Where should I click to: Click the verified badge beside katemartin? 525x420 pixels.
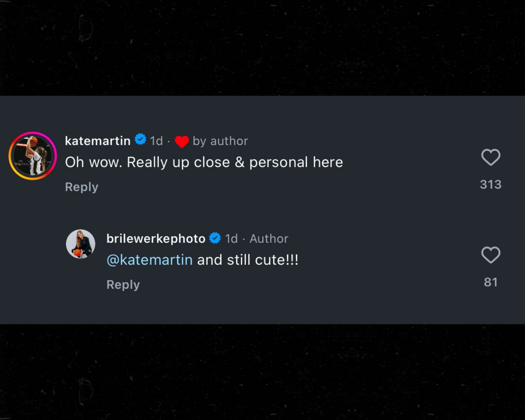pyautogui.click(x=141, y=139)
